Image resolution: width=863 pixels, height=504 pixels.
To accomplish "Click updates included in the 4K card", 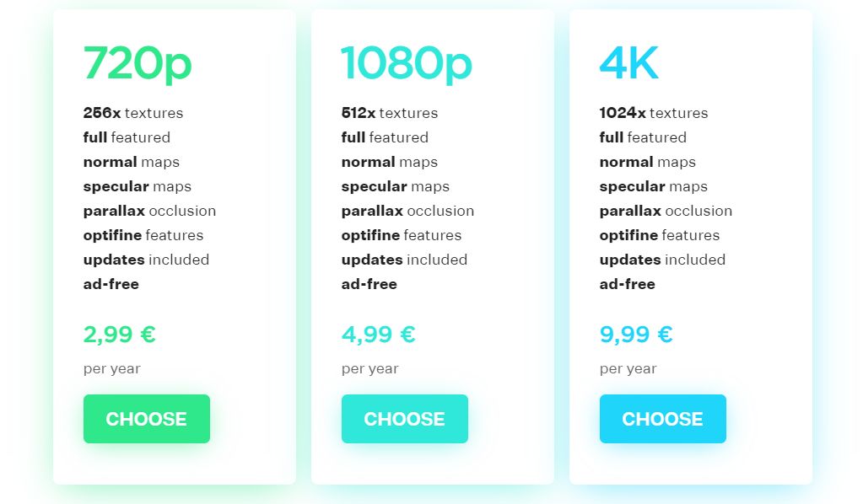I will pos(662,260).
